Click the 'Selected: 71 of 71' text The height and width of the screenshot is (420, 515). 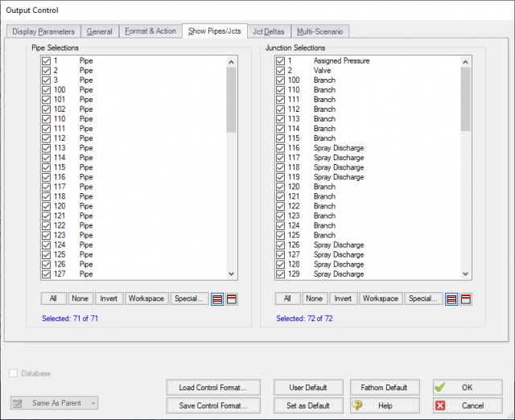click(70, 318)
